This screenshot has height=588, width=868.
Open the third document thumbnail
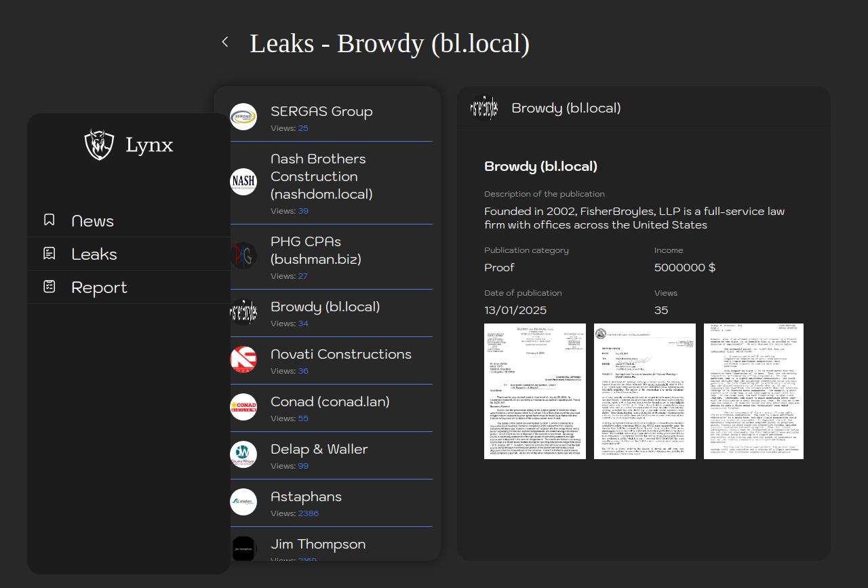click(753, 391)
